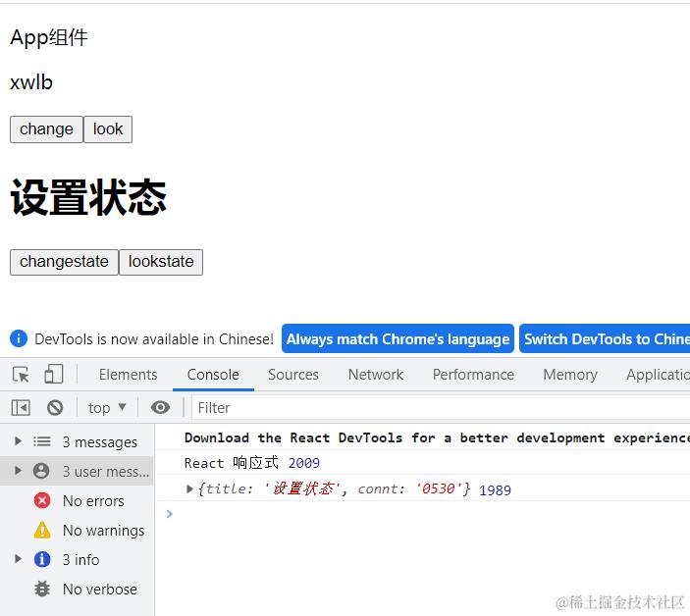Open the top context dropdown
Screen dimensions: 690x616
pos(107,408)
